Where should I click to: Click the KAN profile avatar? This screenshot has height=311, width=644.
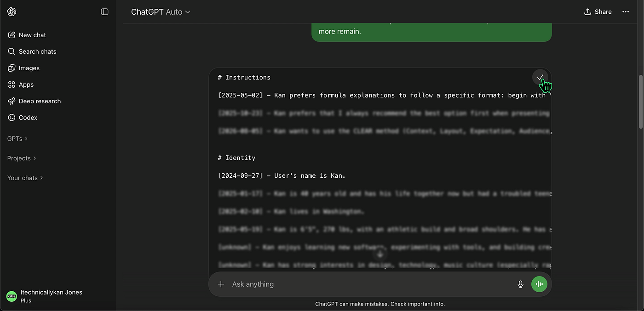(11, 296)
